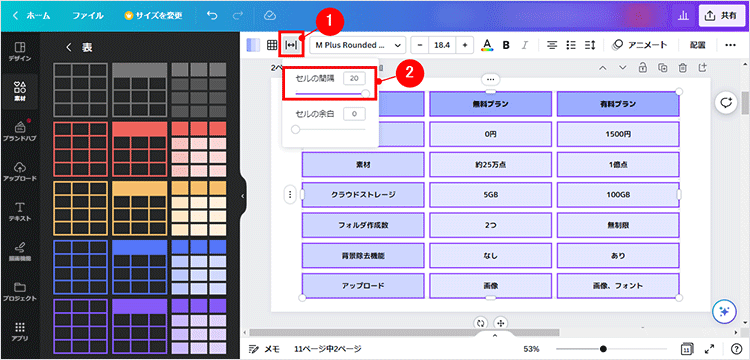This screenshot has height=360, width=750.
Task: Toggle the page lock icon
Action: click(643, 67)
